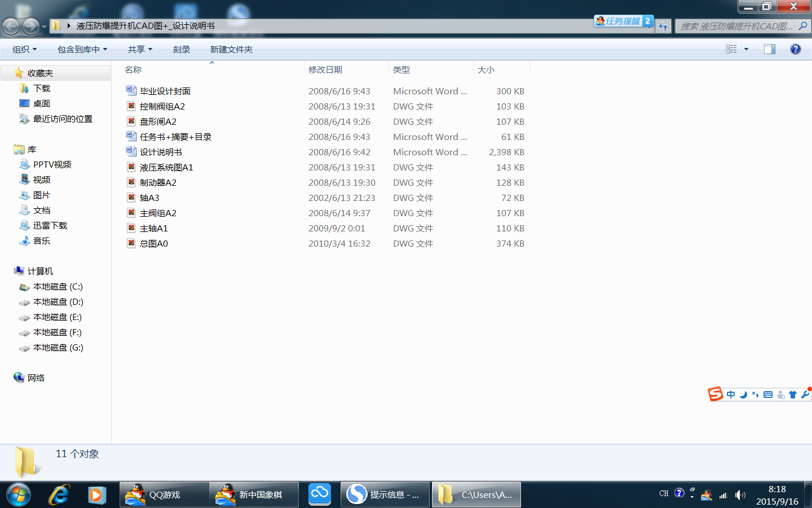Open 本地磁盘 (G:) drive
The width and height of the screenshot is (812, 508).
coord(58,347)
